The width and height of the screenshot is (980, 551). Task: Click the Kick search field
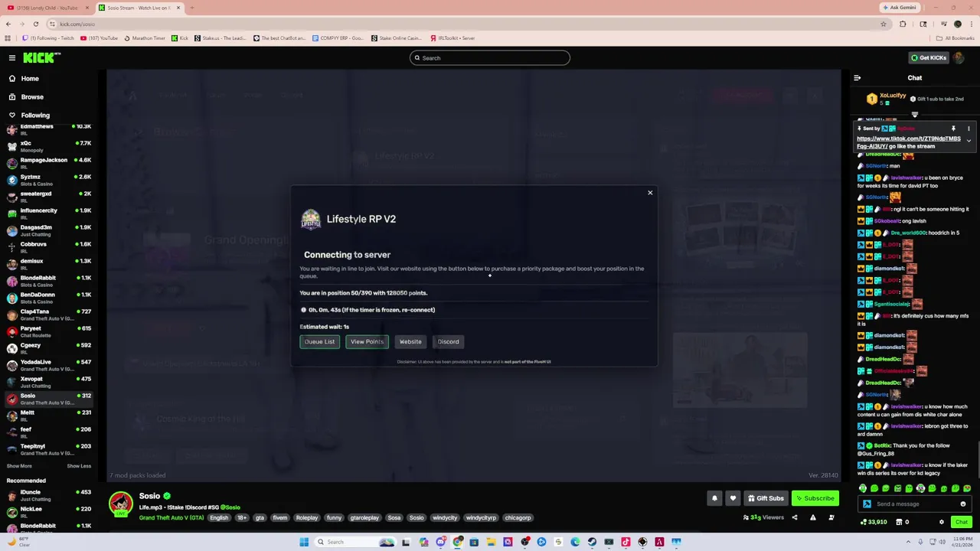[x=490, y=57]
